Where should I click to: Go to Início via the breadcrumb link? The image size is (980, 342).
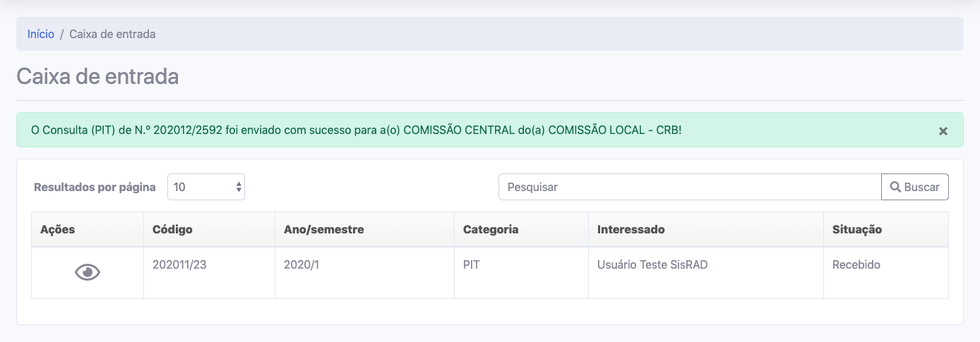coord(41,34)
